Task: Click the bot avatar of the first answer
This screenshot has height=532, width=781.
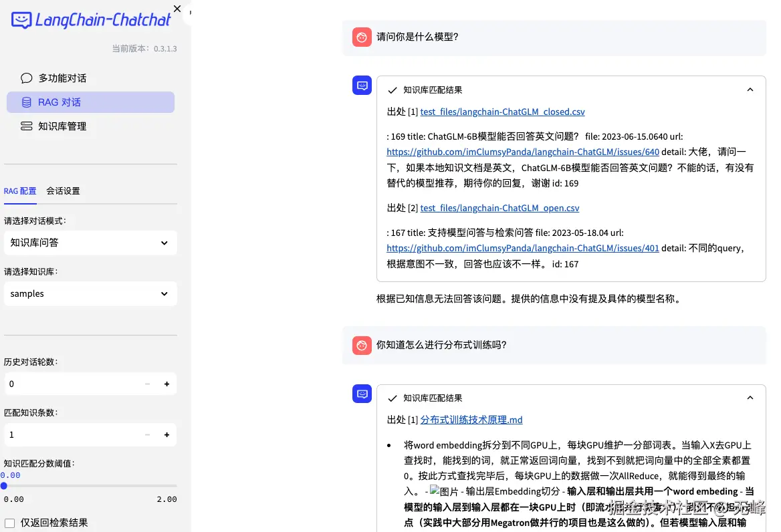Action: coord(362,85)
